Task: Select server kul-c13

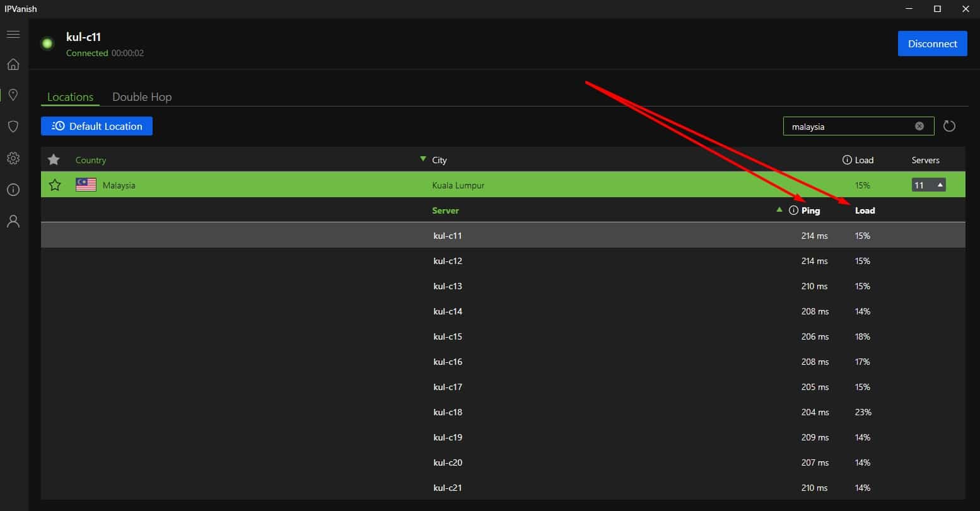Action: coord(503,285)
